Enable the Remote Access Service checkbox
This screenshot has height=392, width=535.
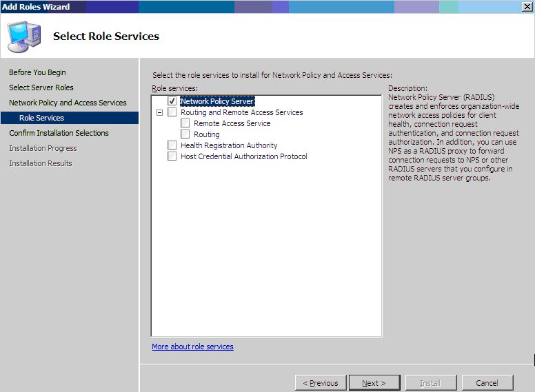pos(185,123)
